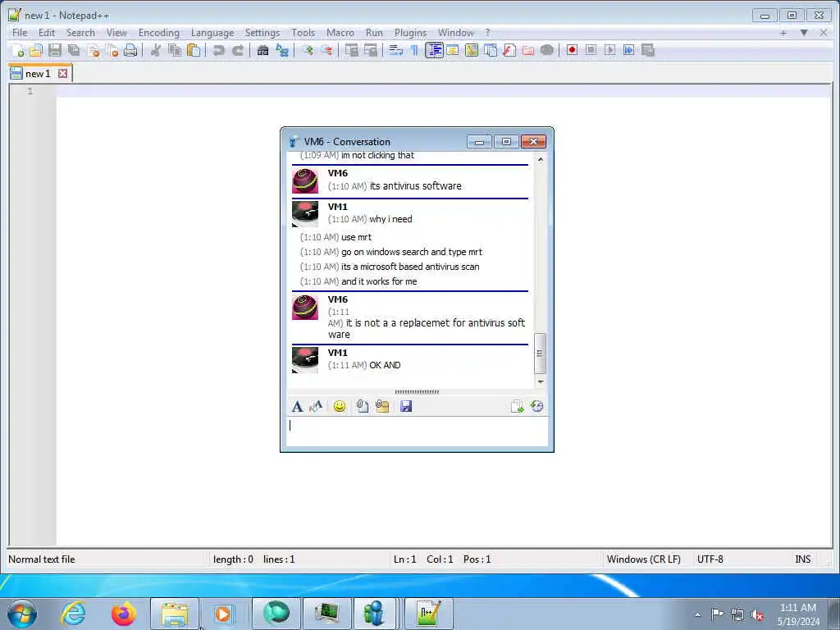Open the Function List panel icon
Viewport: 840px width, 630px height.
coord(509,50)
